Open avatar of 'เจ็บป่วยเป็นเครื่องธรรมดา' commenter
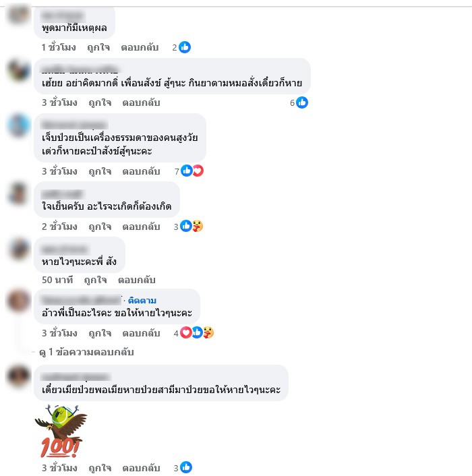Viewport: 472px width, 476px height. (x=18, y=125)
